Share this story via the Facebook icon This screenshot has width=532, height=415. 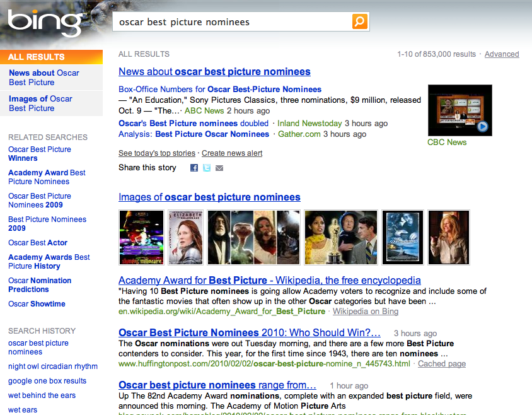pyautogui.click(x=194, y=168)
